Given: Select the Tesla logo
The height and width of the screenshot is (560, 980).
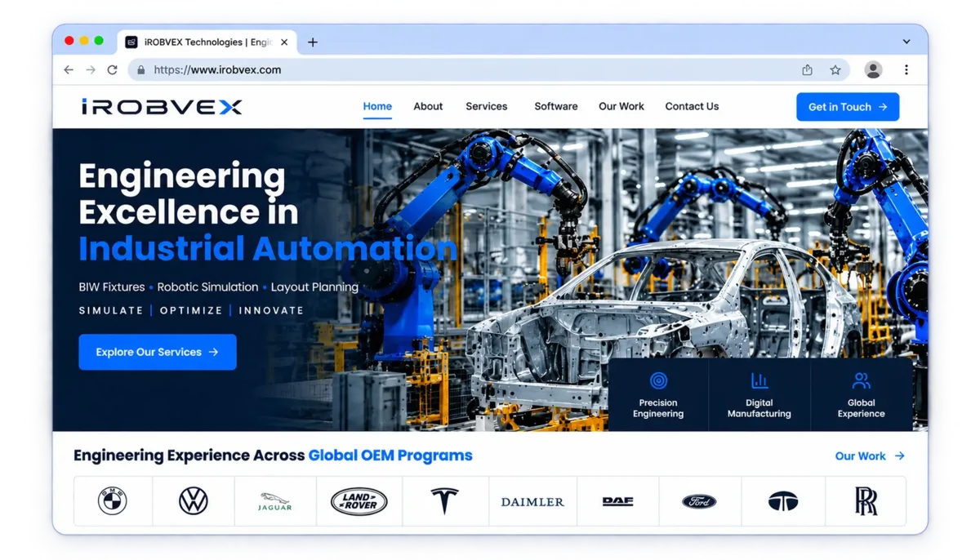Looking at the screenshot, I should (444, 501).
